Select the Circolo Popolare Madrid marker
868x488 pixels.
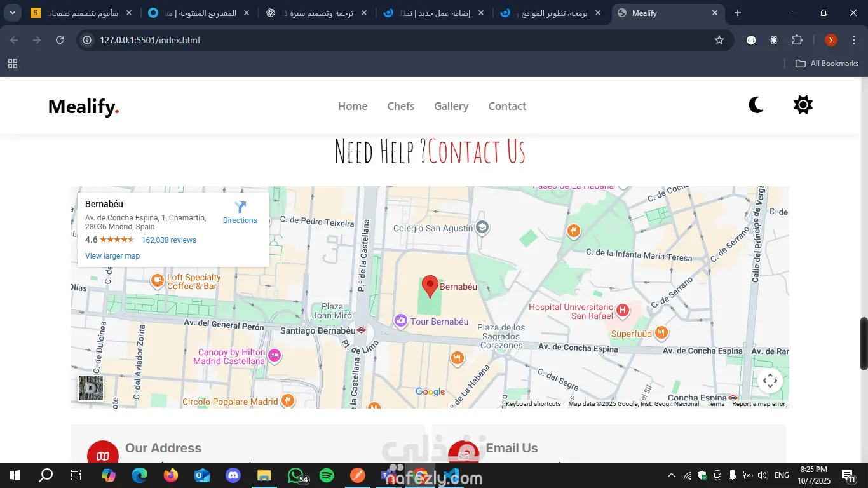point(288,400)
